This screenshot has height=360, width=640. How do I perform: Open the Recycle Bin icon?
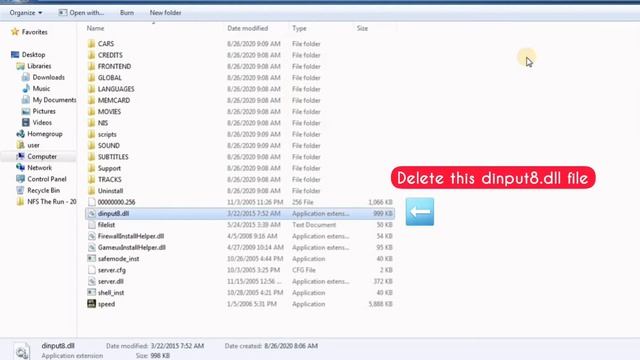click(x=20, y=190)
